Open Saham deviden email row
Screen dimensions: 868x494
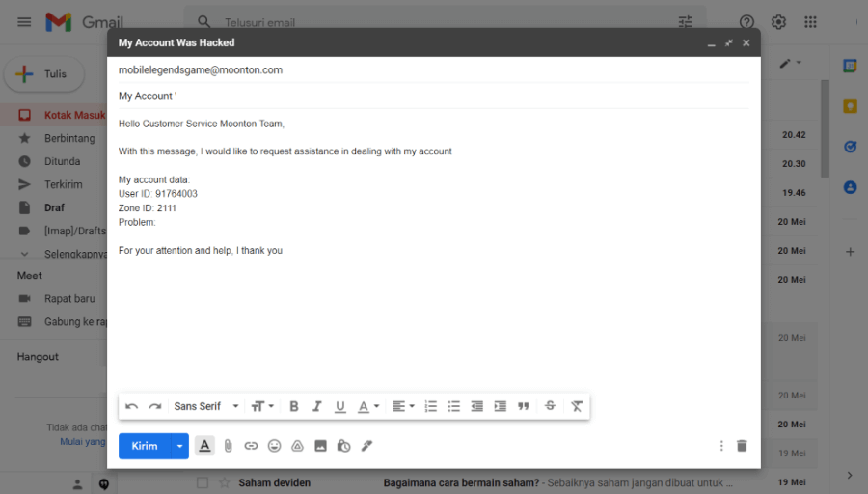click(x=504, y=483)
